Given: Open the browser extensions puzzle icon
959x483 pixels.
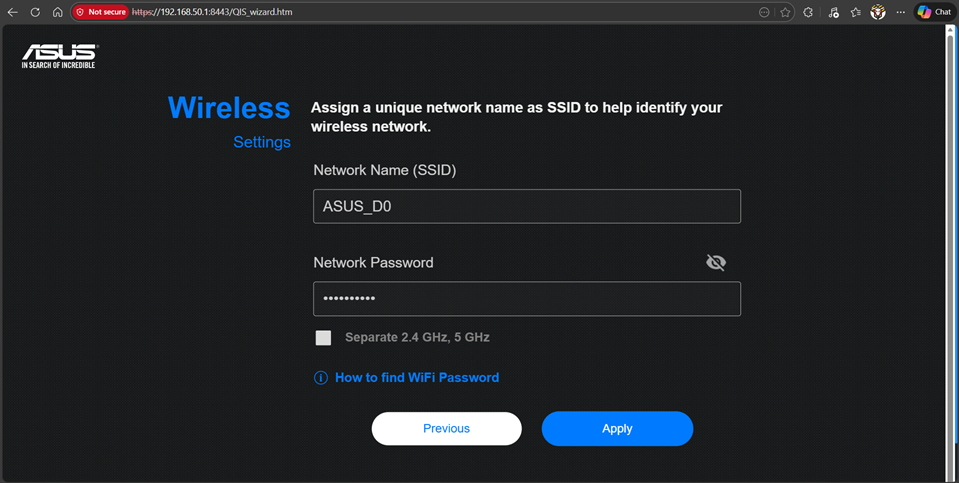Looking at the screenshot, I should pos(809,12).
